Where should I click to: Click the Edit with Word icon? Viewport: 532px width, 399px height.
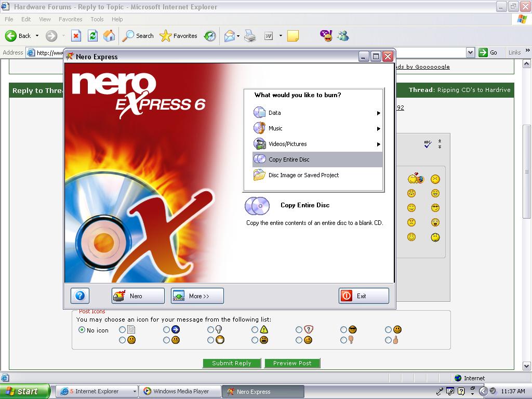point(269,36)
